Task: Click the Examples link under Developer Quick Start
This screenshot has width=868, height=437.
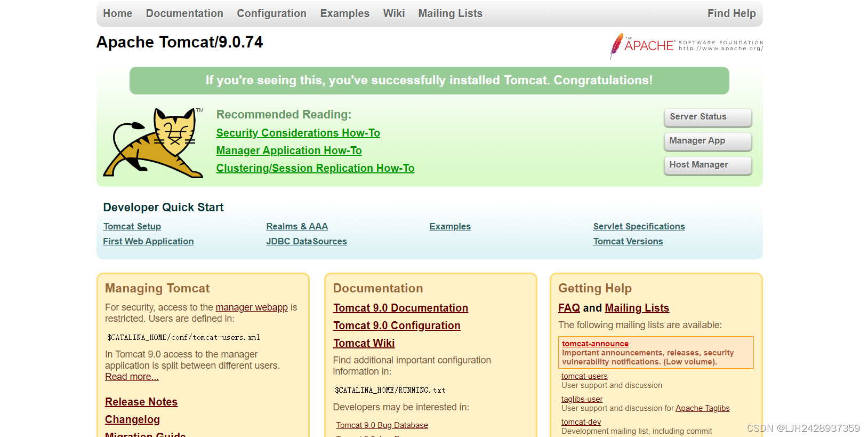Action: (450, 226)
